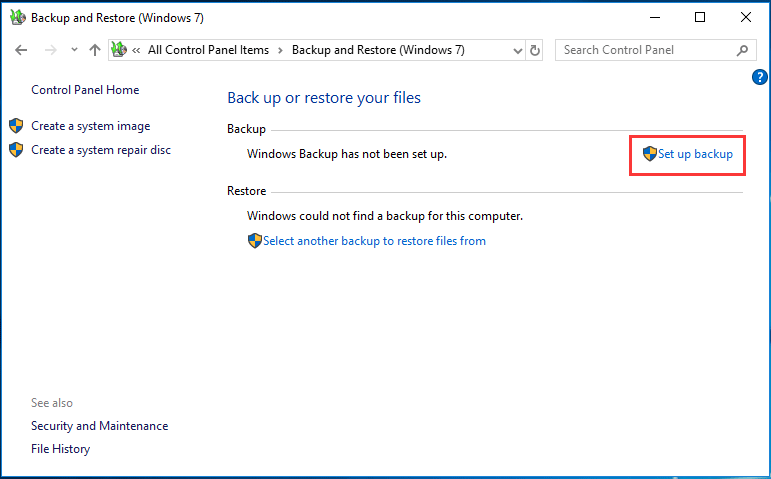This screenshot has width=771, height=479.
Task: Open File History link
Action: [60, 449]
